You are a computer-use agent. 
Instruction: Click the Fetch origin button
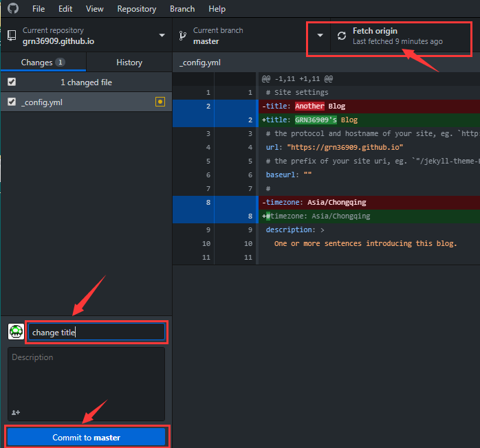click(x=401, y=36)
